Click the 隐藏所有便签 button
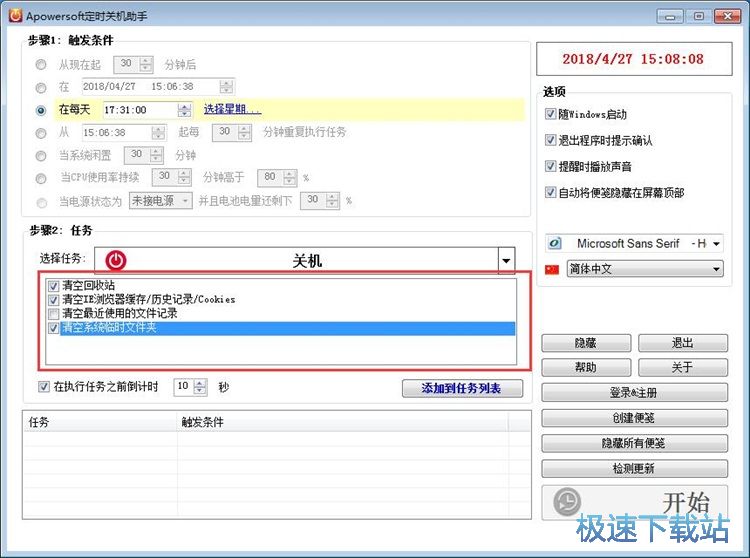Viewport: 750px width, 558px height. [634, 443]
